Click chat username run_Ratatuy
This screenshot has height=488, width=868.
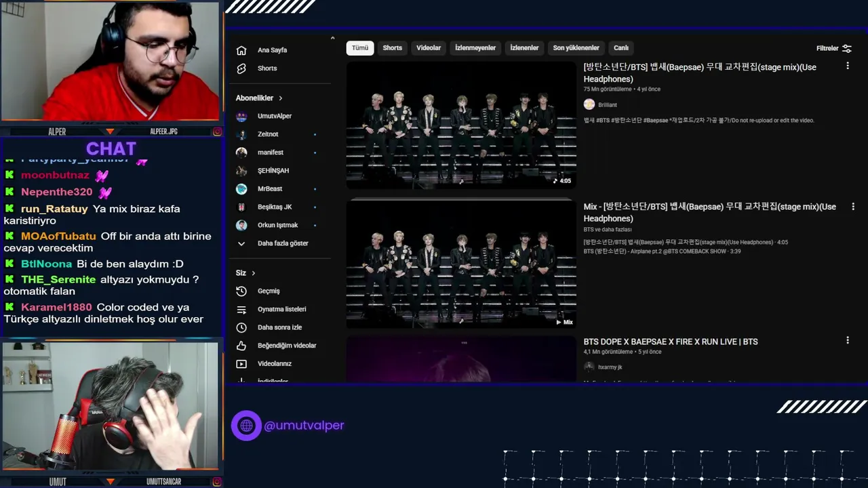54,209
